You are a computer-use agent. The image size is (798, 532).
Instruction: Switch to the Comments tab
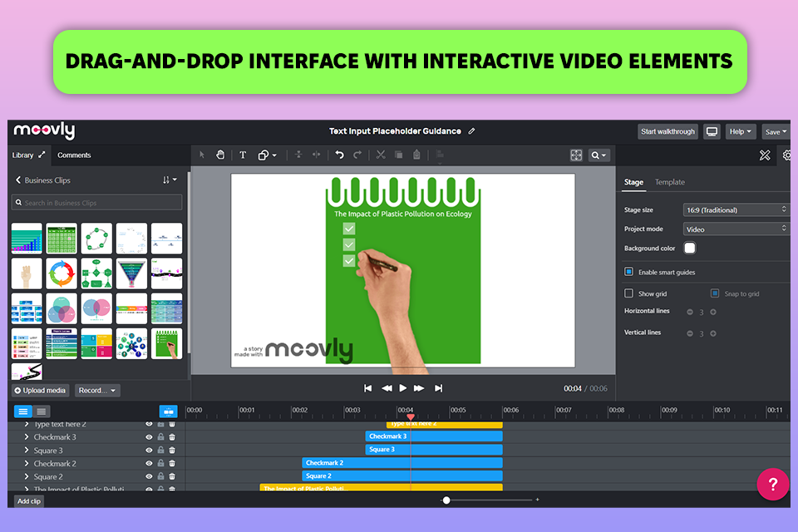pos(74,155)
